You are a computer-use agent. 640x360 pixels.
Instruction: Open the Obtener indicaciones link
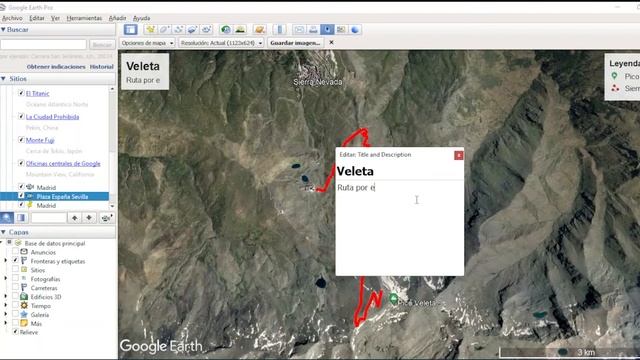pyautogui.click(x=56, y=67)
